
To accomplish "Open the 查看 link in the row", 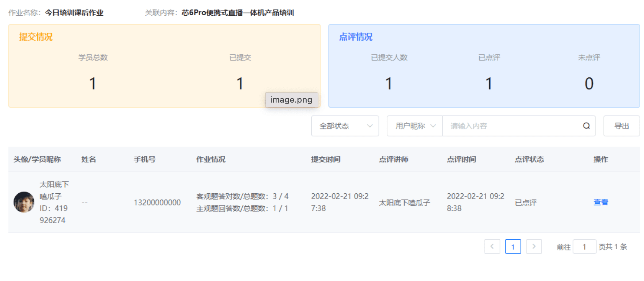I will pyautogui.click(x=600, y=202).
